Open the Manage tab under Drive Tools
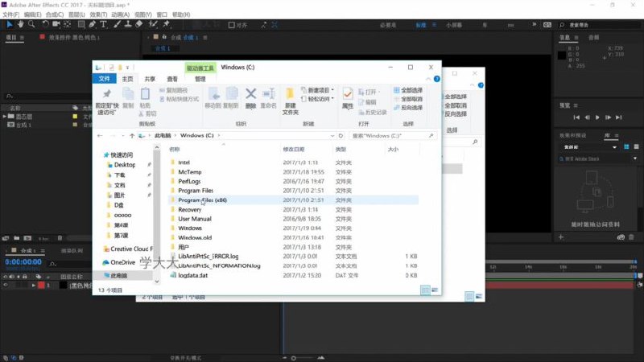Viewport: 644px width, 362px height. tap(200, 79)
